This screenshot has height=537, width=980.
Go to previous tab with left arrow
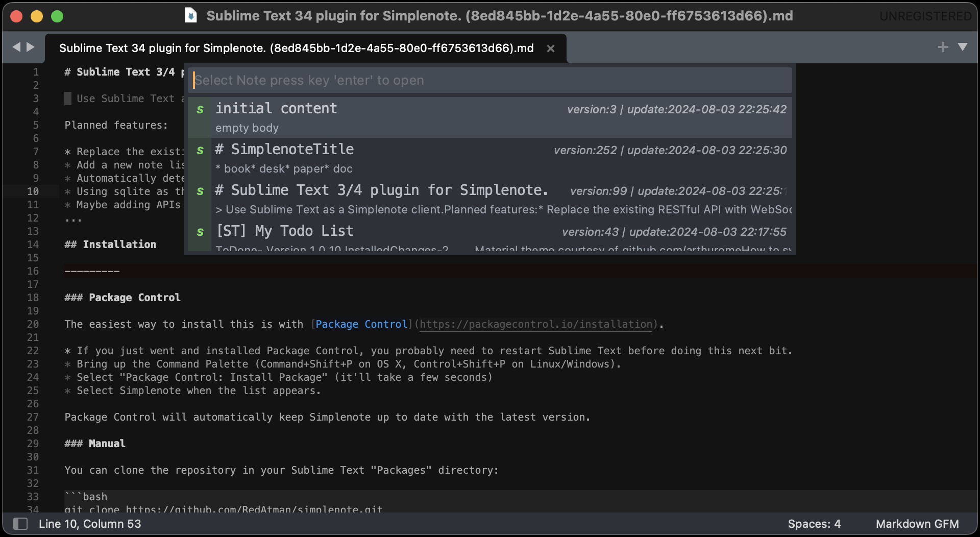click(16, 47)
